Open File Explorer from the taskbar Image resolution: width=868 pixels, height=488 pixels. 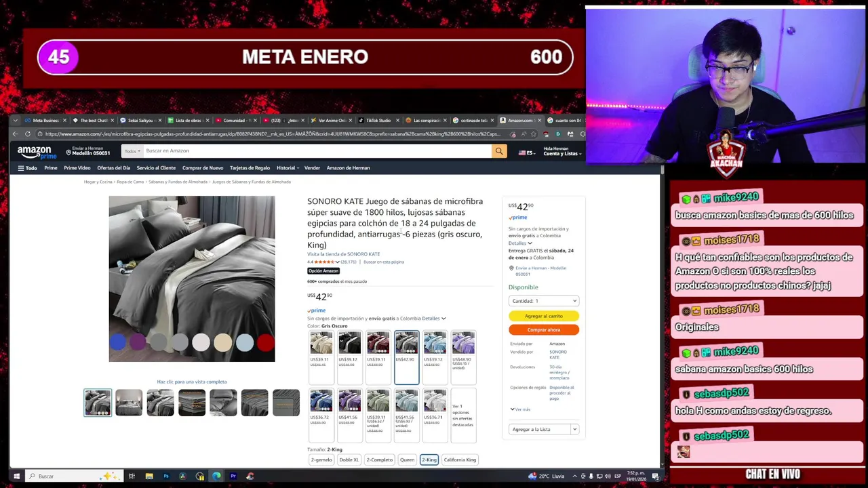pos(149,476)
